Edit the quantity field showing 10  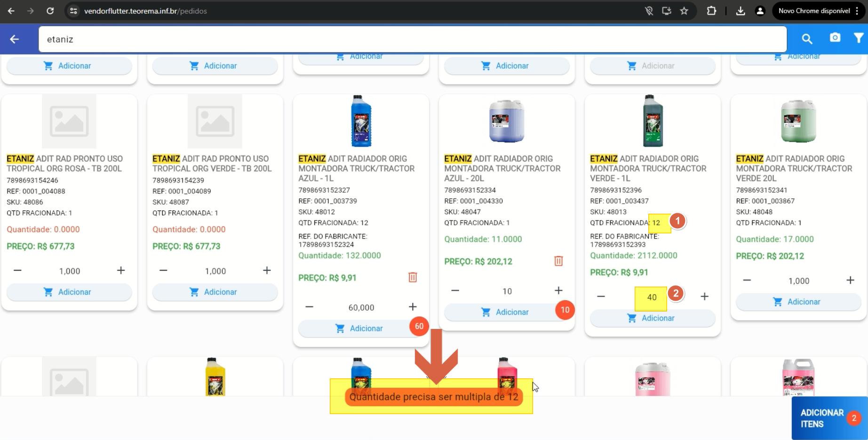coord(507,291)
